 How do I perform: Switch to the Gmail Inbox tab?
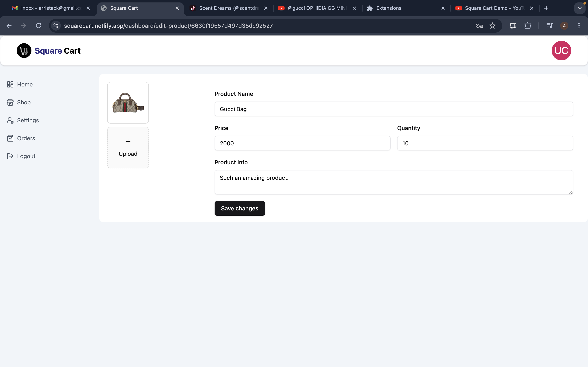49,8
